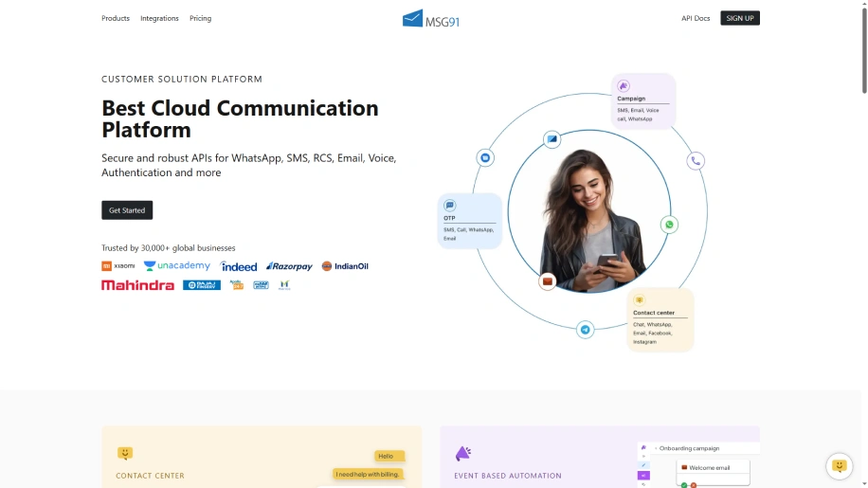
Task: Click the page vertical scrollbar thumb
Action: [863, 47]
